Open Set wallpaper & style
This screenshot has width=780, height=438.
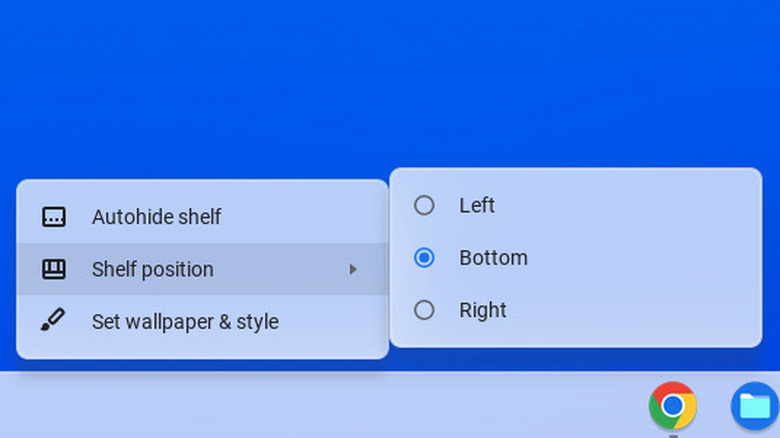pyautogui.click(x=185, y=322)
